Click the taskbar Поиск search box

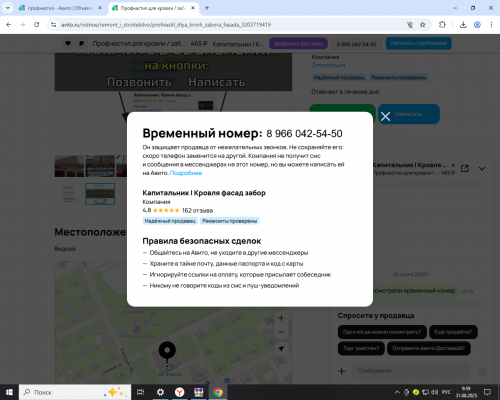point(76,392)
